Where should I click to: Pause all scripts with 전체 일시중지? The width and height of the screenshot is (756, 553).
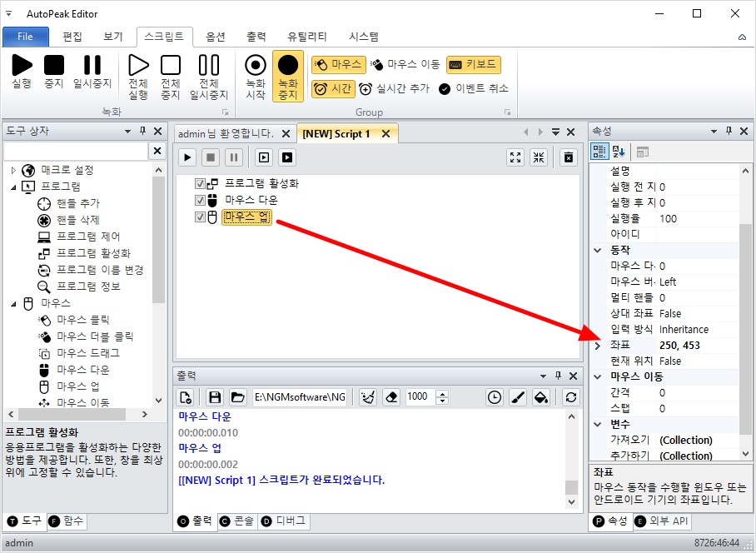tap(209, 77)
